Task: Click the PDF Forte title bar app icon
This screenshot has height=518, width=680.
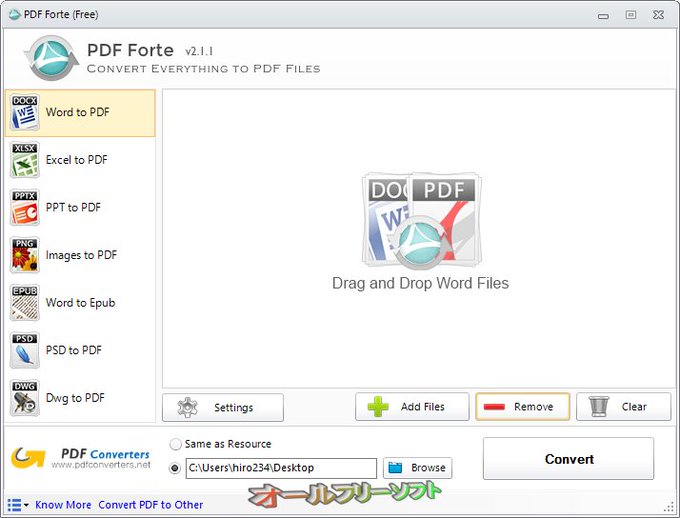Action: click(14, 14)
